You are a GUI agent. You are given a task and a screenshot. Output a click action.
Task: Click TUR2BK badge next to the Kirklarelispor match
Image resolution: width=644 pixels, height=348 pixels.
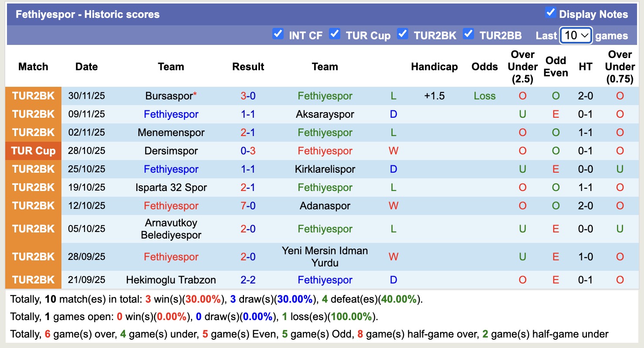(33, 169)
